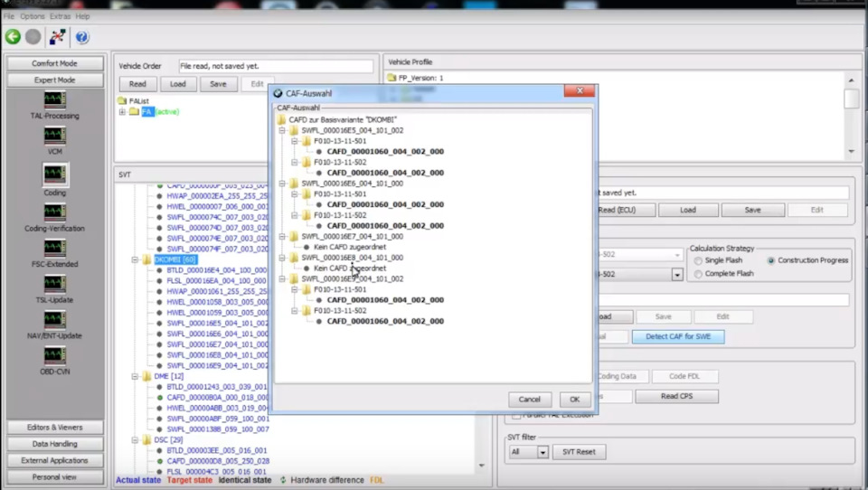Click SVT tree scroll down arrow

(482, 466)
